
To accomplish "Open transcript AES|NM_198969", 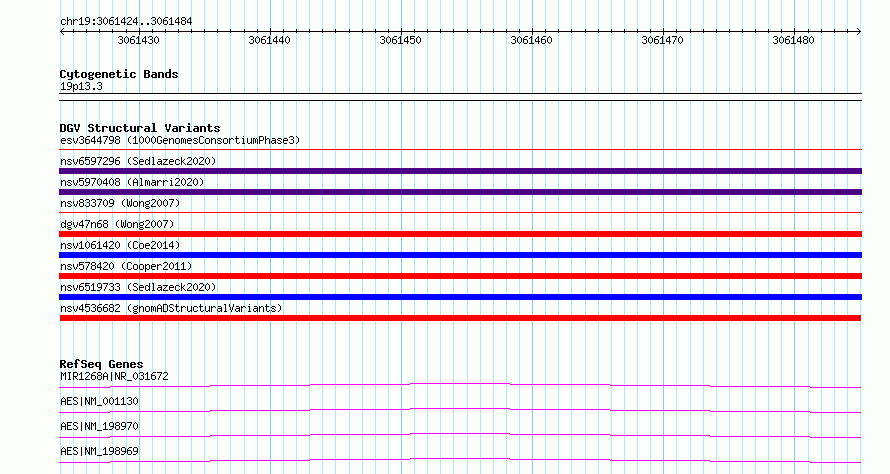I will 99,451.
